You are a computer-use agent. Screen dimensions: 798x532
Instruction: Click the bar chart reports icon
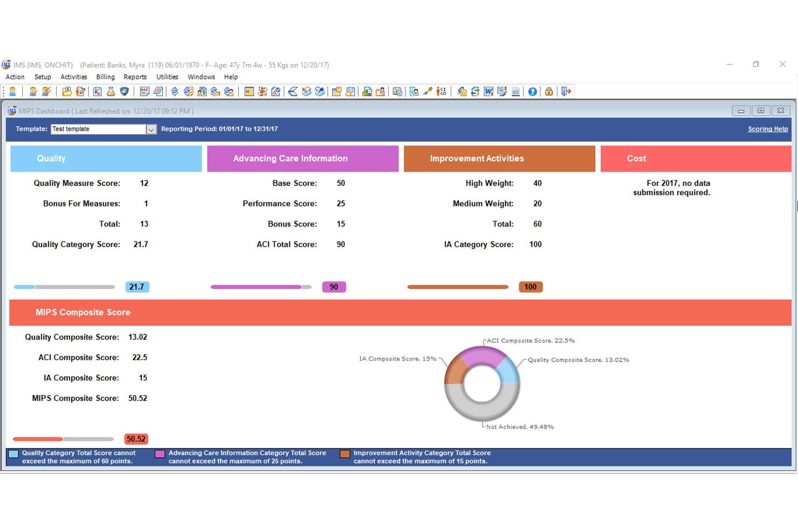pos(367,92)
